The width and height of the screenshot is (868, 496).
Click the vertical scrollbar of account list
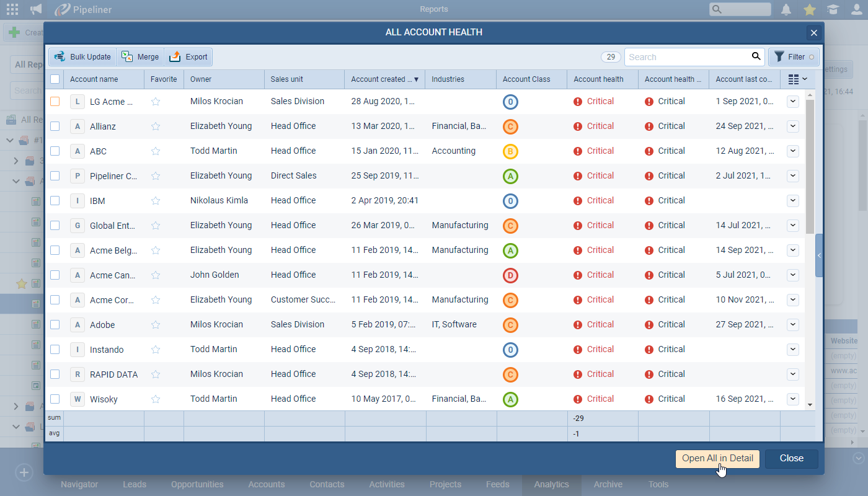point(810,167)
